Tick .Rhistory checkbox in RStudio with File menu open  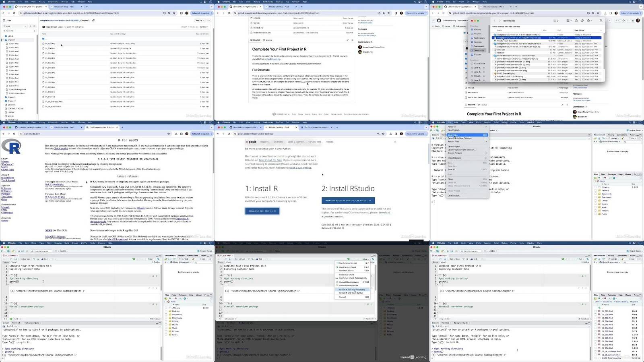[596, 187]
